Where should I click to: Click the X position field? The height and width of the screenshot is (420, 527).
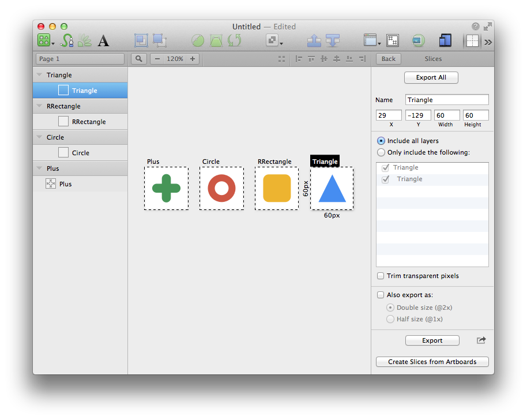pos(389,115)
